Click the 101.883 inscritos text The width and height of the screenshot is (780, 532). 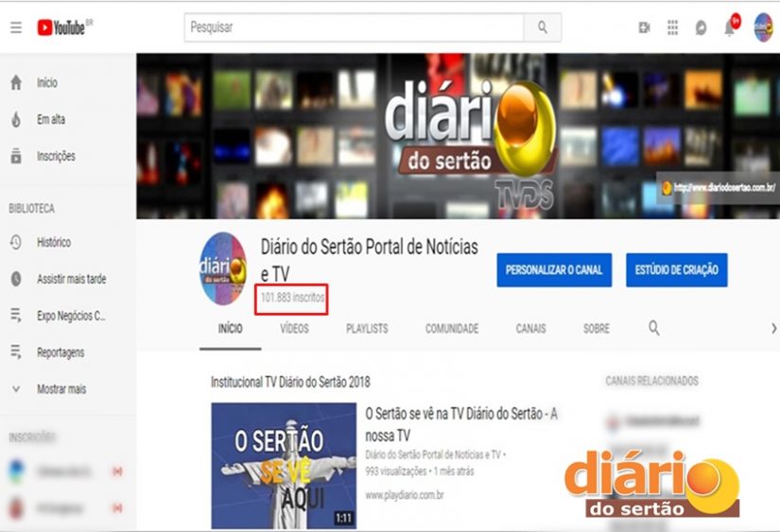[x=292, y=298]
